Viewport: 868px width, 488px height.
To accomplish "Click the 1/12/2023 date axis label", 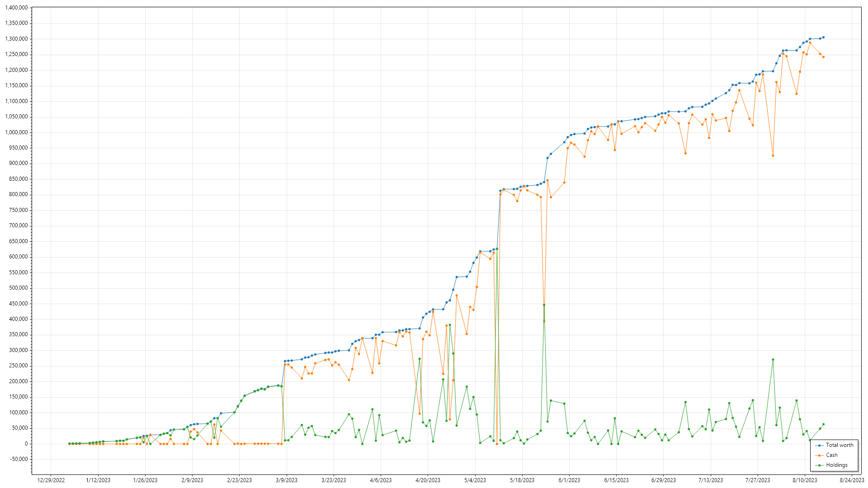I will (x=98, y=480).
